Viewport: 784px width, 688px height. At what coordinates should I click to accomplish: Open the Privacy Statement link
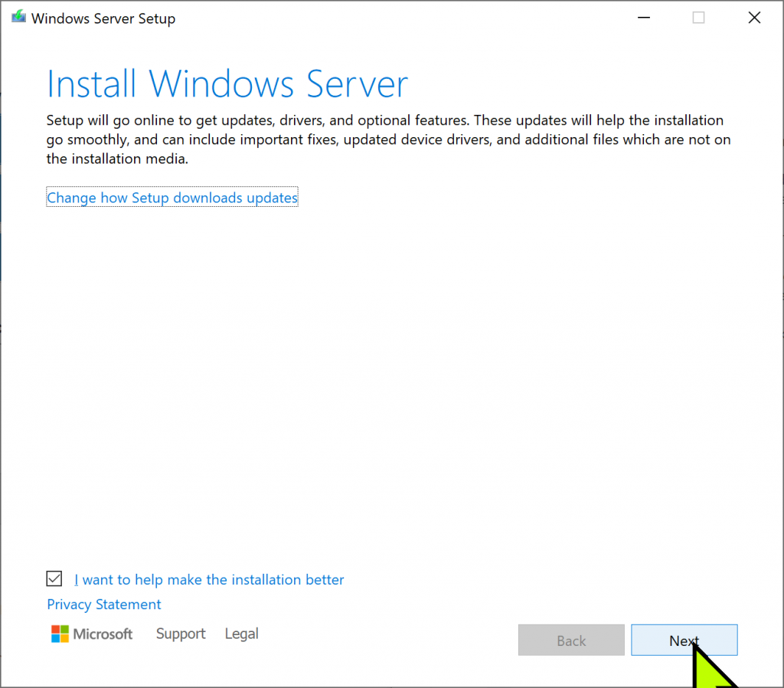point(104,604)
